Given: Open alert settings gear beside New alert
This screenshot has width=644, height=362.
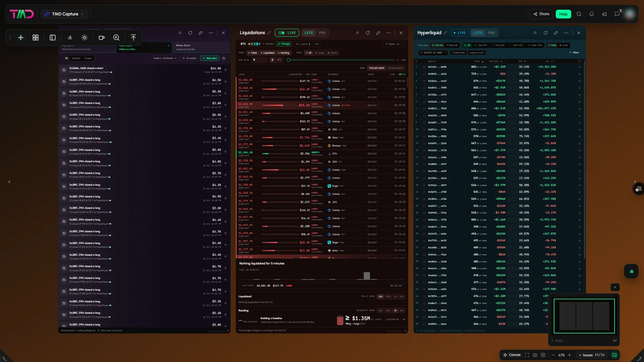Looking at the screenshot, I should click(x=224, y=58).
